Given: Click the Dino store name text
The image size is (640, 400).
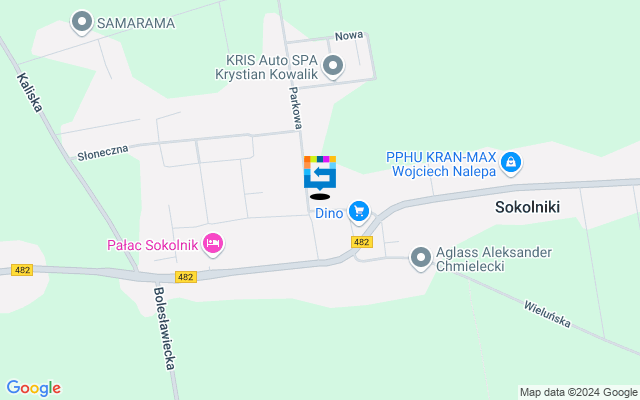Looking at the screenshot, I should tap(329, 213).
